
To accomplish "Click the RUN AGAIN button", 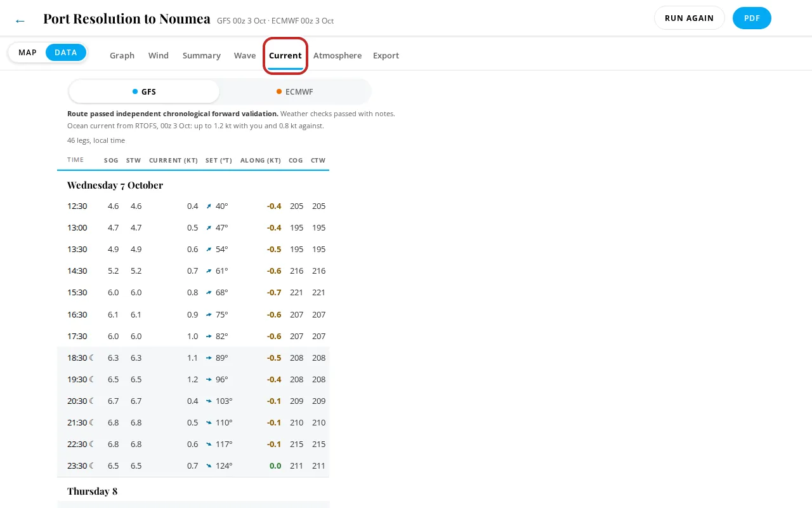I will [x=689, y=18].
